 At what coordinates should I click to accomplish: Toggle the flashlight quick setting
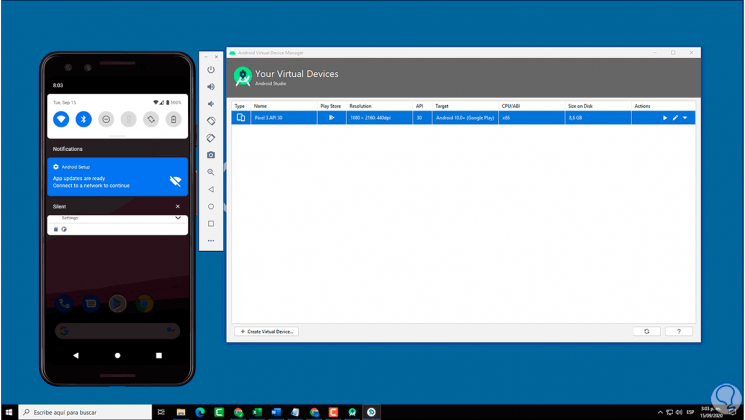[128, 119]
